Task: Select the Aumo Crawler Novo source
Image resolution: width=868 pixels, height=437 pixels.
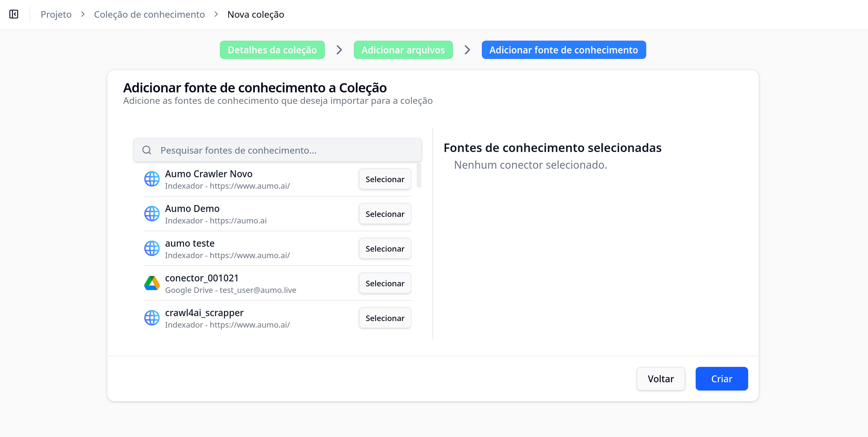Action: tap(385, 179)
